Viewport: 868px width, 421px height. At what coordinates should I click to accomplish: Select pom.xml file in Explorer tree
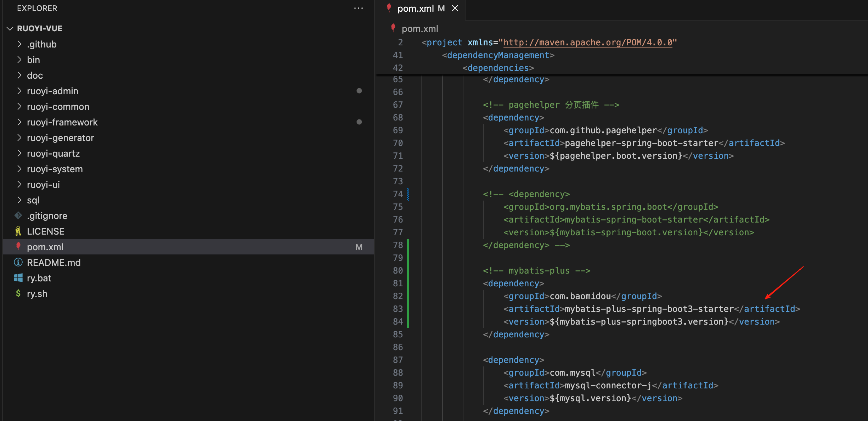[45, 247]
